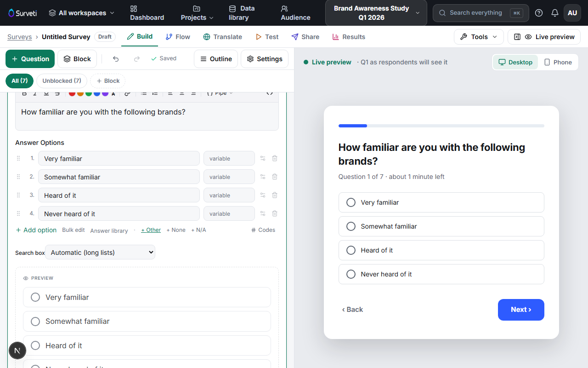
Task: Open the Tools dropdown
Action: (479, 37)
